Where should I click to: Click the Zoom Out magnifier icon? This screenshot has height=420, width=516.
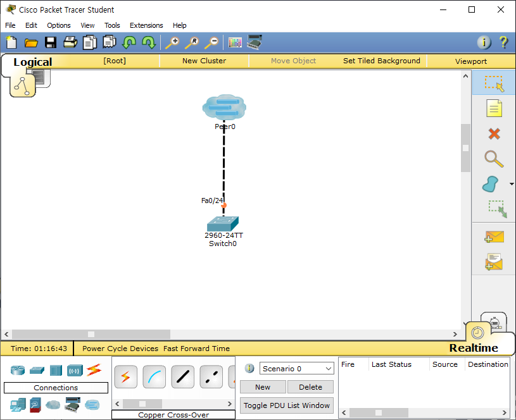(x=211, y=43)
